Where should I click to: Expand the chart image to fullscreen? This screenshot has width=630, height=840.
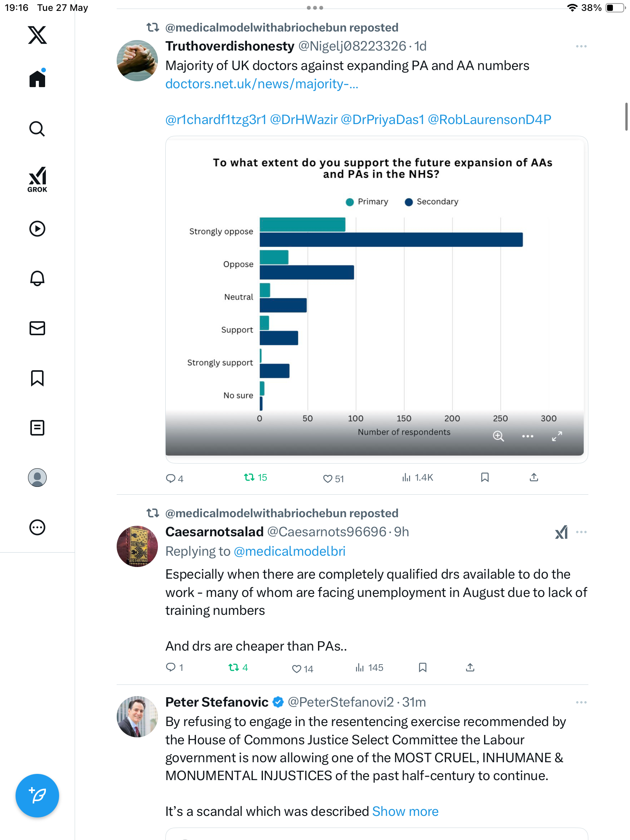tap(557, 436)
